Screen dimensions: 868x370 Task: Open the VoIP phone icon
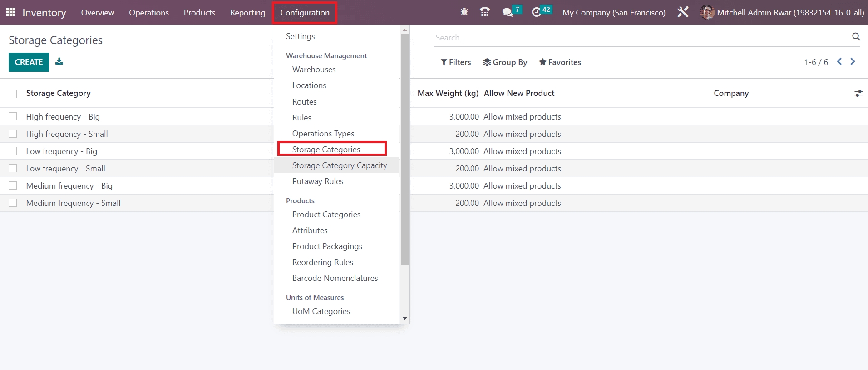[484, 12]
